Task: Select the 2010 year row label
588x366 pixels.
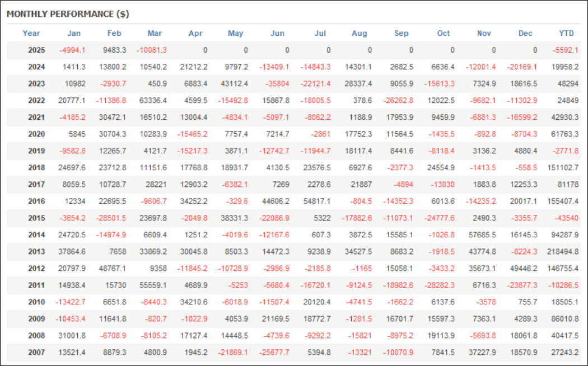Action: (36, 302)
